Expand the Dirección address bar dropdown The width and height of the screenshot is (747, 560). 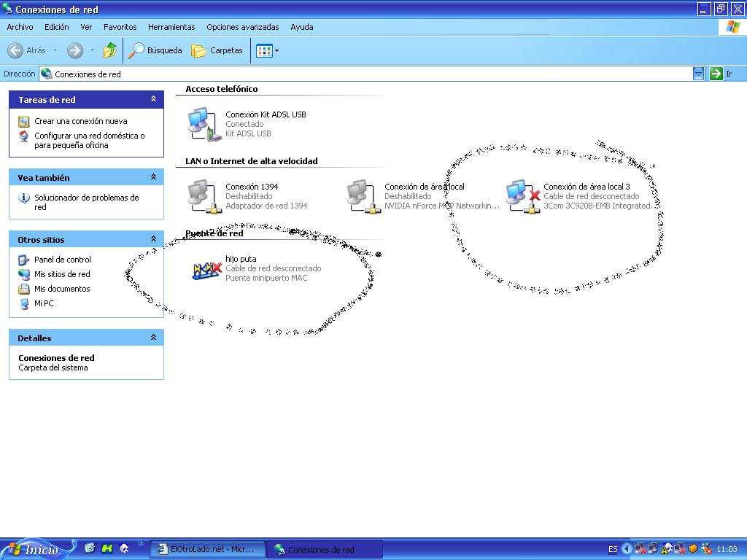click(x=698, y=74)
